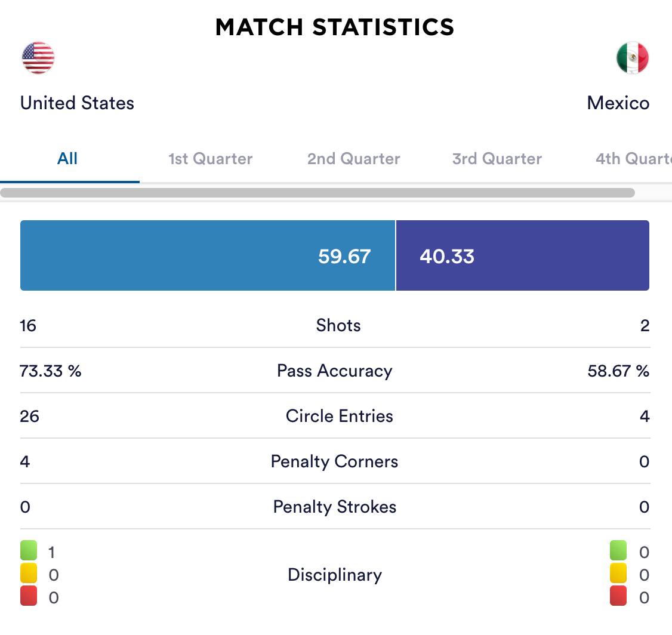Viewport: 672px width, 635px height.
Task: Click United States red card icon
Action: coord(29,596)
